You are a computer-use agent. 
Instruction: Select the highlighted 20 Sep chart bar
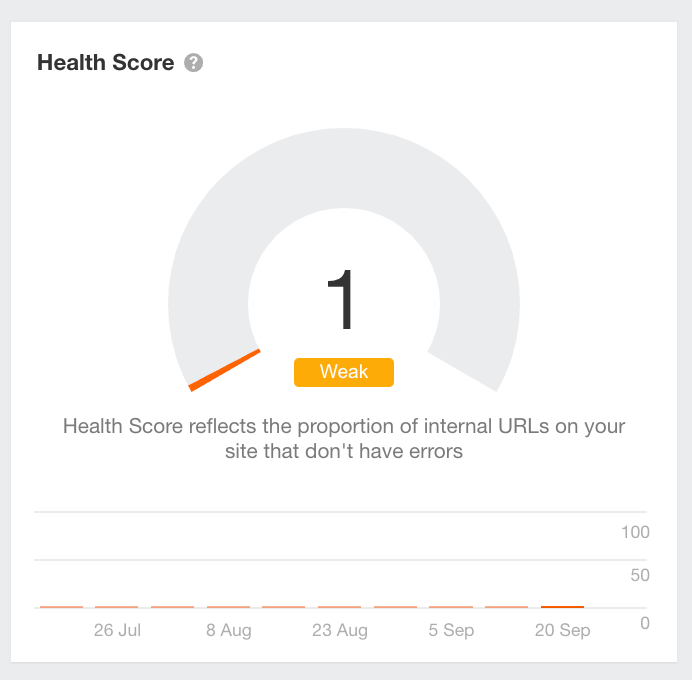[562, 607]
